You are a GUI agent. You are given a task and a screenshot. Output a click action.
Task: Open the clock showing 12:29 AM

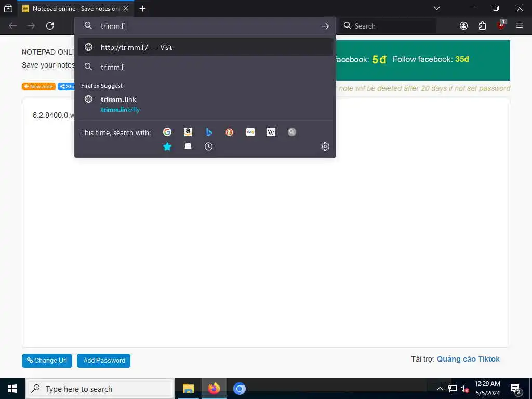487,389
